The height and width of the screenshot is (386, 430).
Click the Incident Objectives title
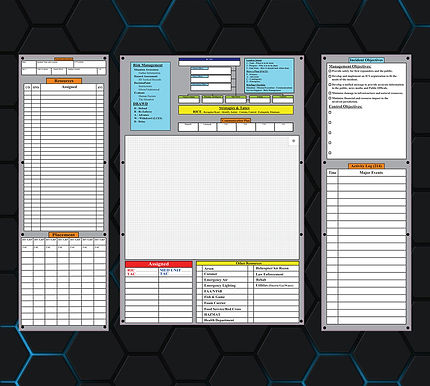click(366, 60)
